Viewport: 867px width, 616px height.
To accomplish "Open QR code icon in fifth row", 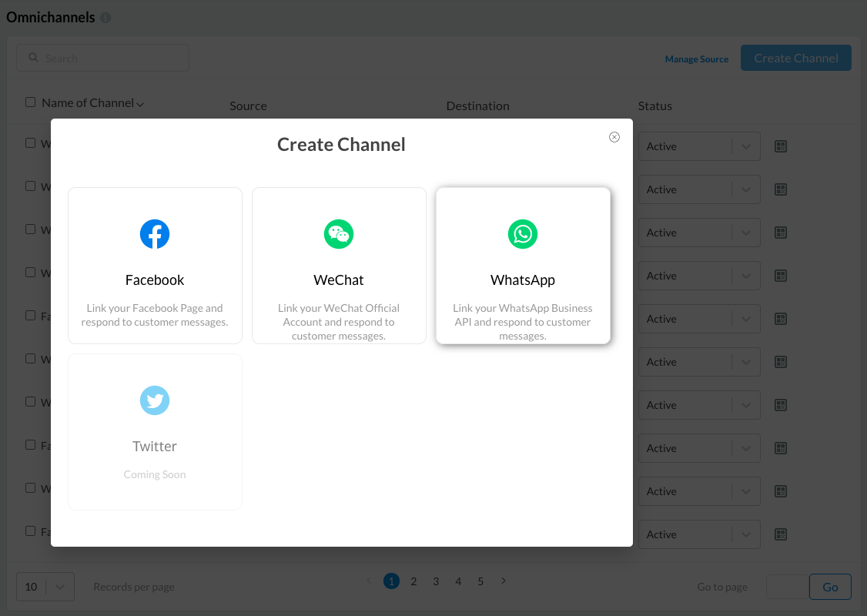I will coord(781,319).
